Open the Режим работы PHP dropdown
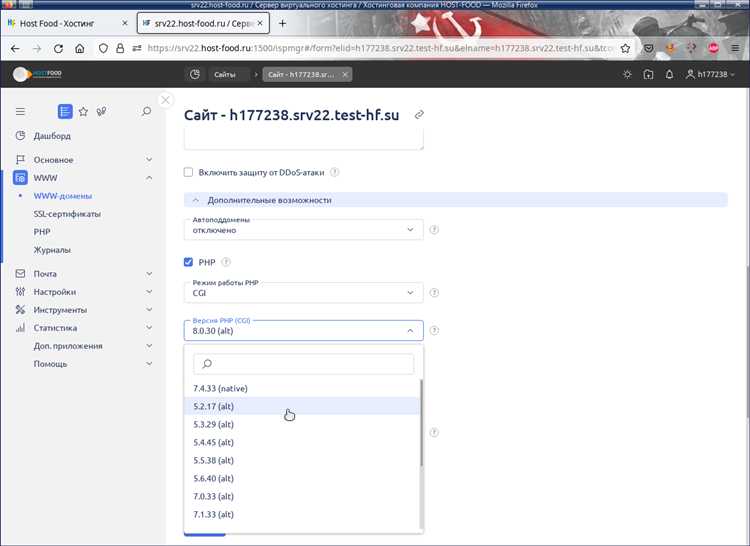 pyautogui.click(x=303, y=293)
